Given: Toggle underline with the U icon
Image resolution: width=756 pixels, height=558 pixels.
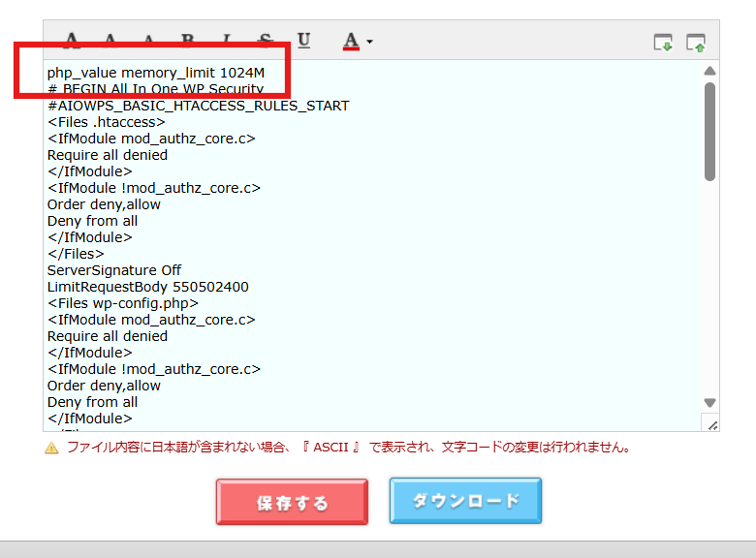Looking at the screenshot, I should 303,40.
